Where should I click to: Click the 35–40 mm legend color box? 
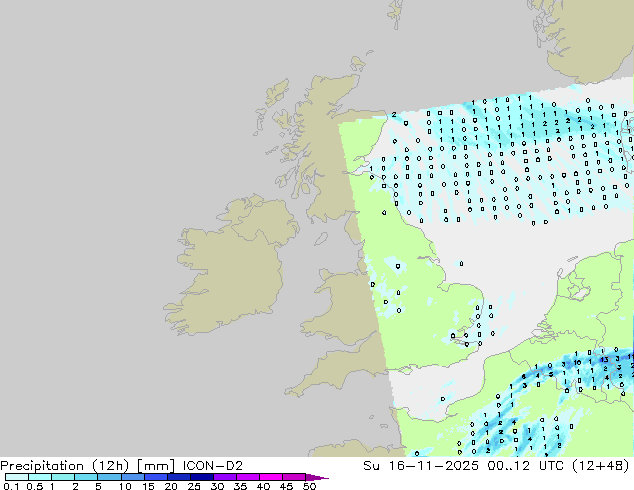[x=247, y=477]
